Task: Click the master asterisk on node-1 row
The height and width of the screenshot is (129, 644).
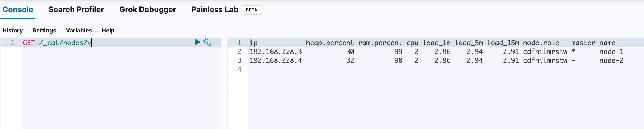Action: 573,51
